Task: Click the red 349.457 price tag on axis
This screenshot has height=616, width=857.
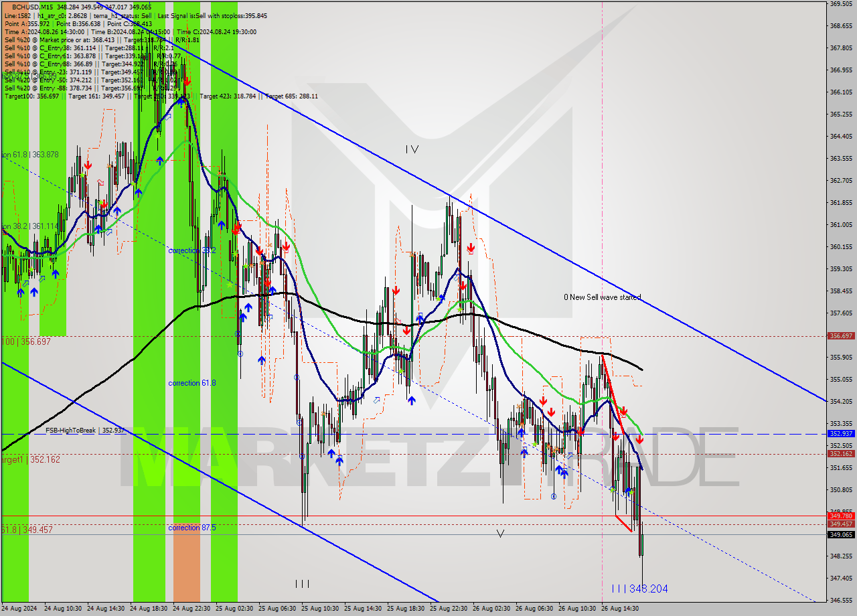Action: (x=841, y=524)
